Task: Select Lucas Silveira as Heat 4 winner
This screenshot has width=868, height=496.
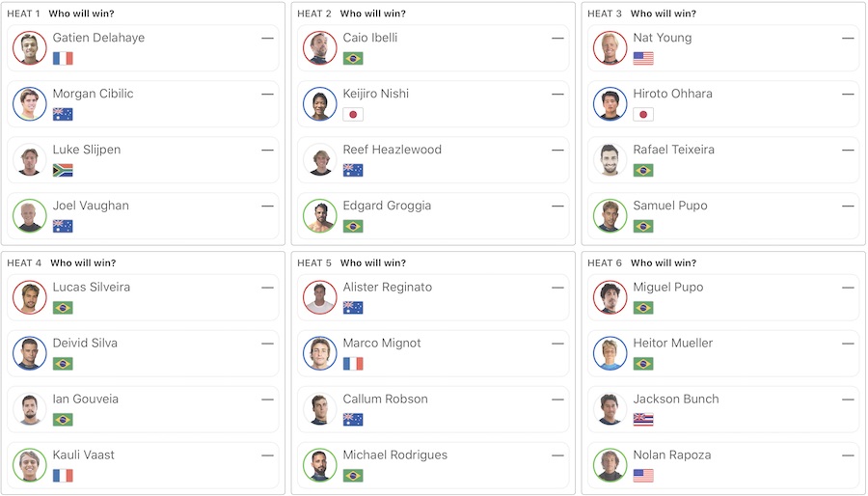Action: (145, 297)
